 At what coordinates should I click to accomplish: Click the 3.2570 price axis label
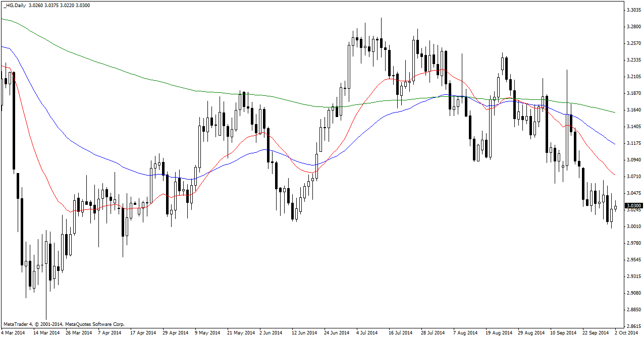(633, 43)
